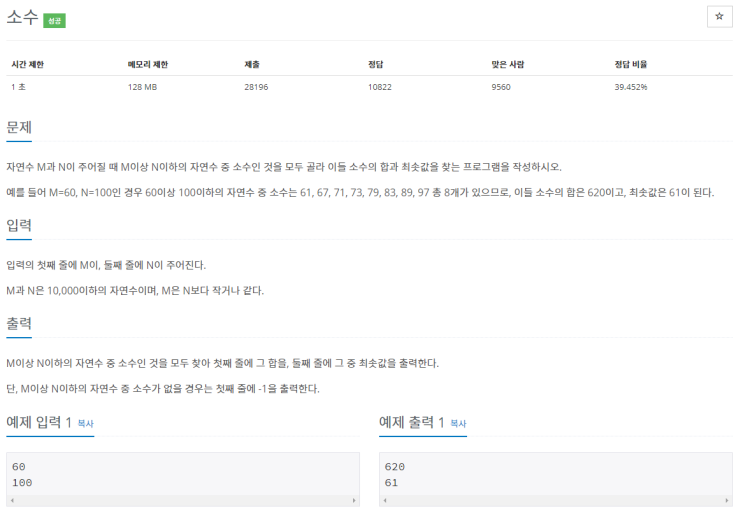743x518 pixels.
Task: Click the 맞은 사람 column header
Action: pyautogui.click(x=507, y=64)
